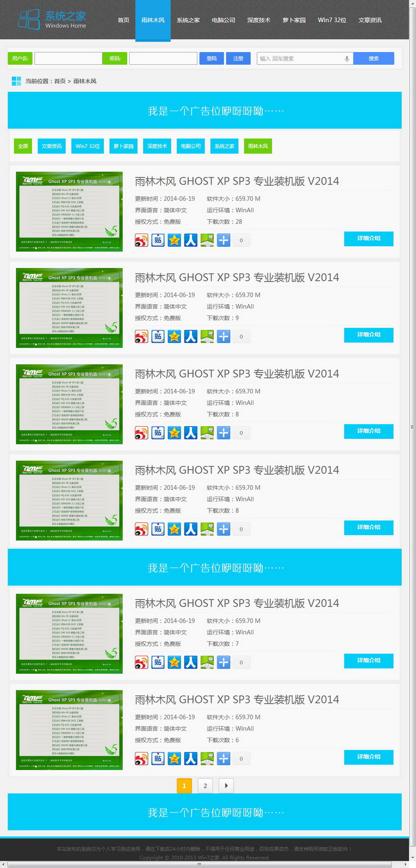Click the microphone icon in search box
The image size is (416, 868).
347,59
